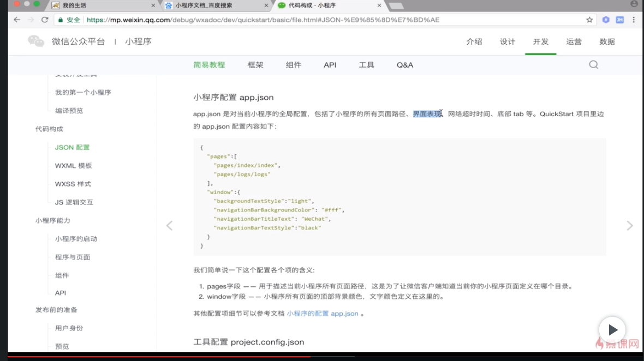
Task: Follow the 小程序的配置 app.json link
Action: click(323, 314)
